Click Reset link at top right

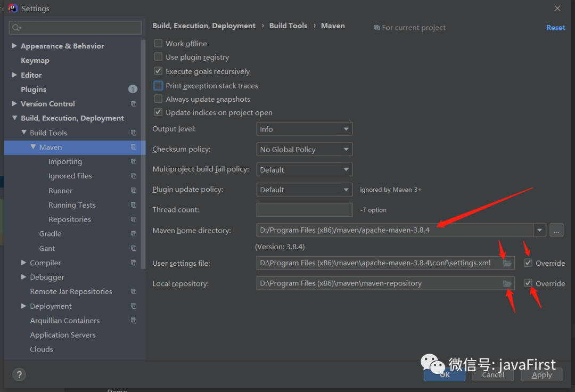tap(555, 28)
